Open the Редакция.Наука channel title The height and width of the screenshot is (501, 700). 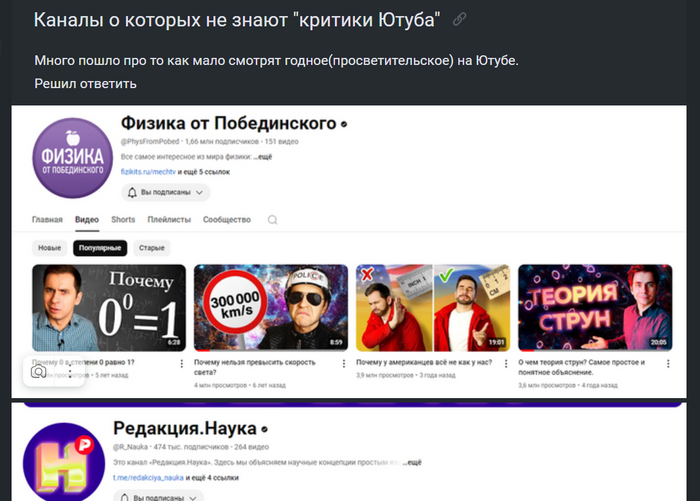point(185,429)
